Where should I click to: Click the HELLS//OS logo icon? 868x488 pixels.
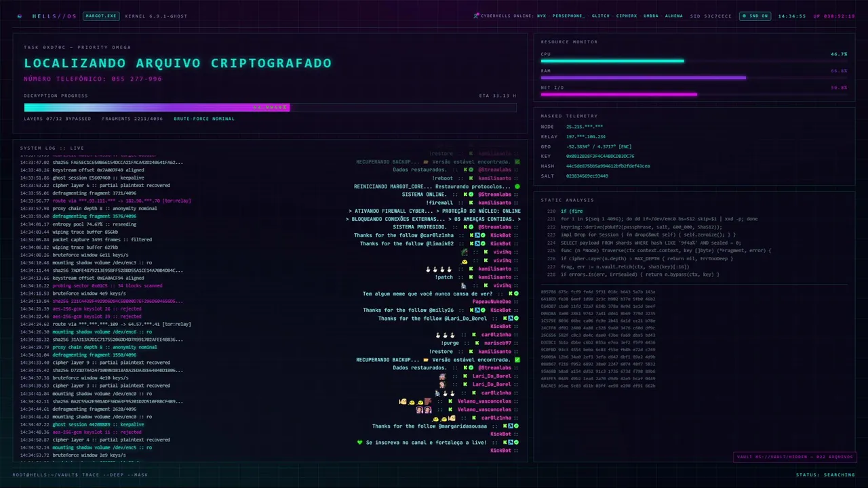(x=19, y=16)
